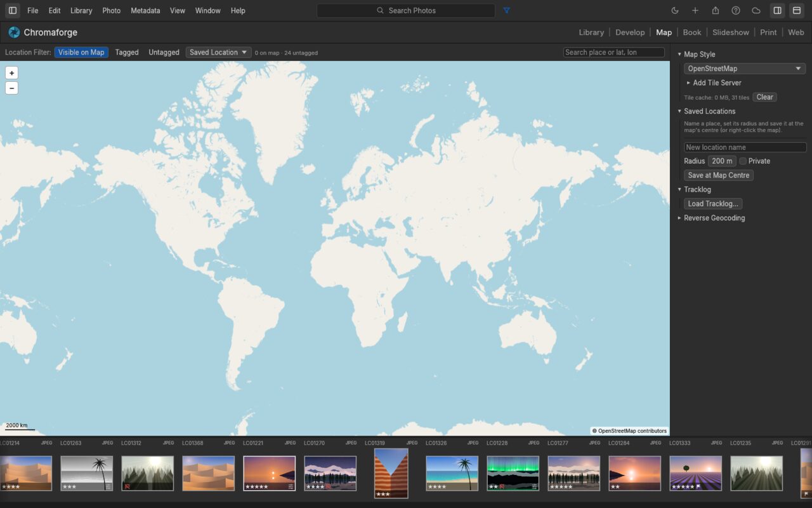Open the OpenStreetMap style dropdown
The height and width of the screenshot is (508, 812).
pyautogui.click(x=745, y=69)
